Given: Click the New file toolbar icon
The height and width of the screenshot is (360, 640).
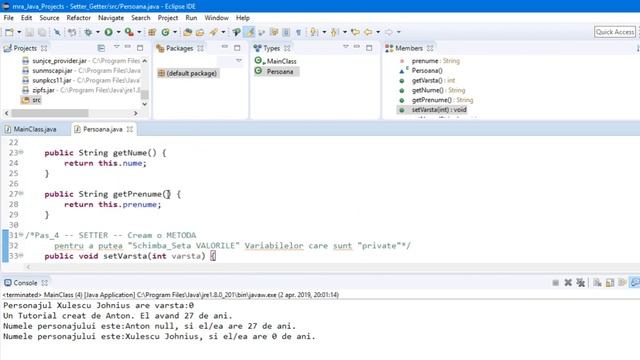Looking at the screenshot, I should (9, 32).
